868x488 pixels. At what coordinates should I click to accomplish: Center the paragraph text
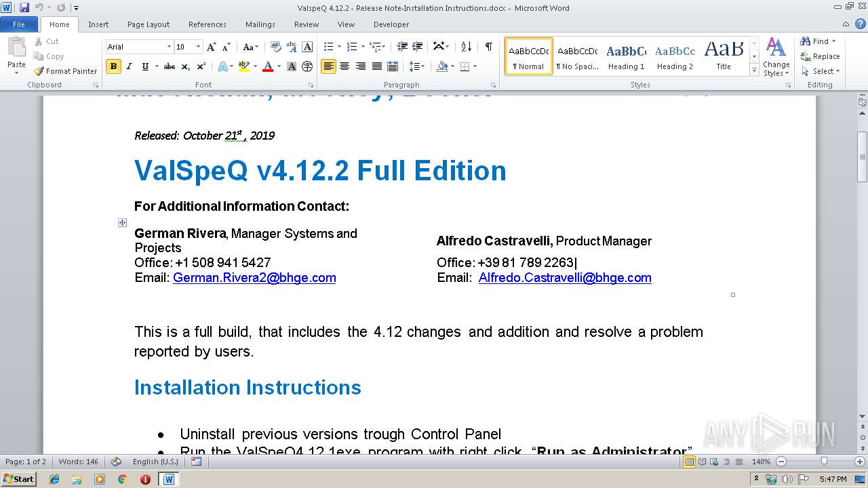click(x=344, y=66)
